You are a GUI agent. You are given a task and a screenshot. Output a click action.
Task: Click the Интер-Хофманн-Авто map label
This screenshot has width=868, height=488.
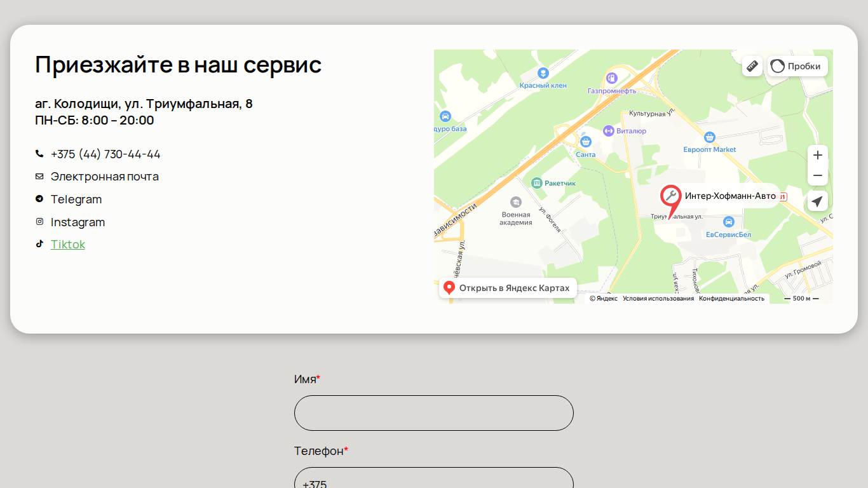point(731,196)
